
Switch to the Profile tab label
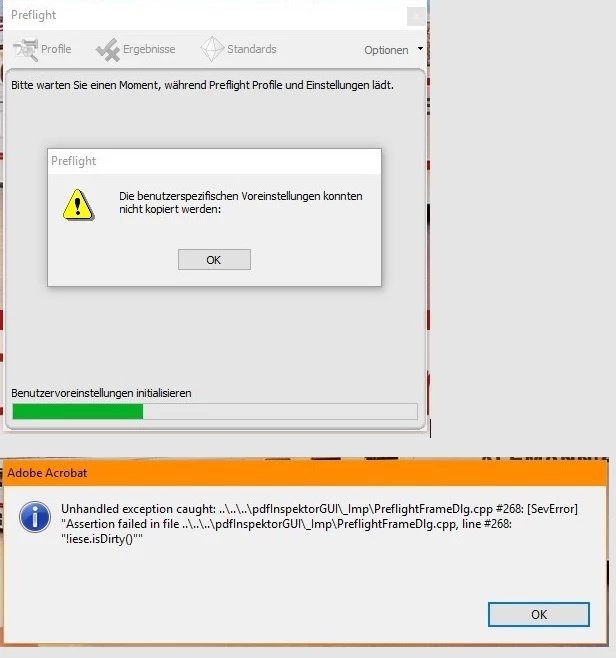pyautogui.click(x=56, y=49)
